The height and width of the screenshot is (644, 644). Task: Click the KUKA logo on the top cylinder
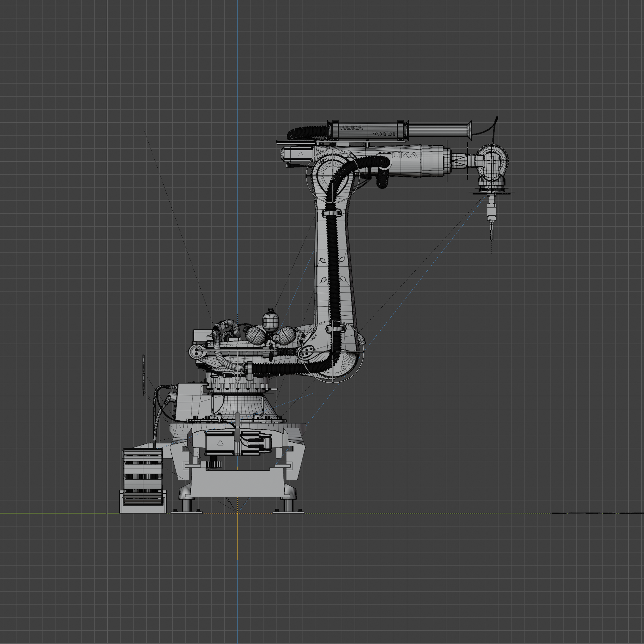click(x=352, y=127)
